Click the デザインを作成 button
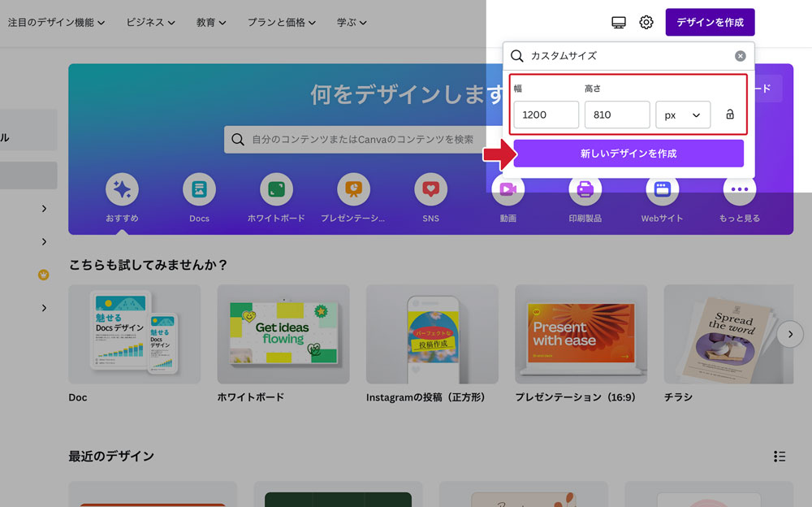812x507 pixels. [710, 22]
